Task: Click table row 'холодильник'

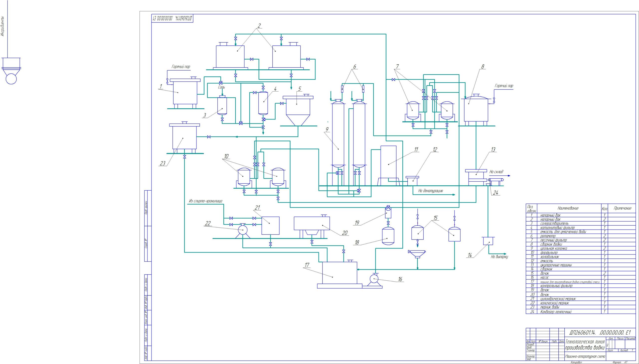Action: 581,257
